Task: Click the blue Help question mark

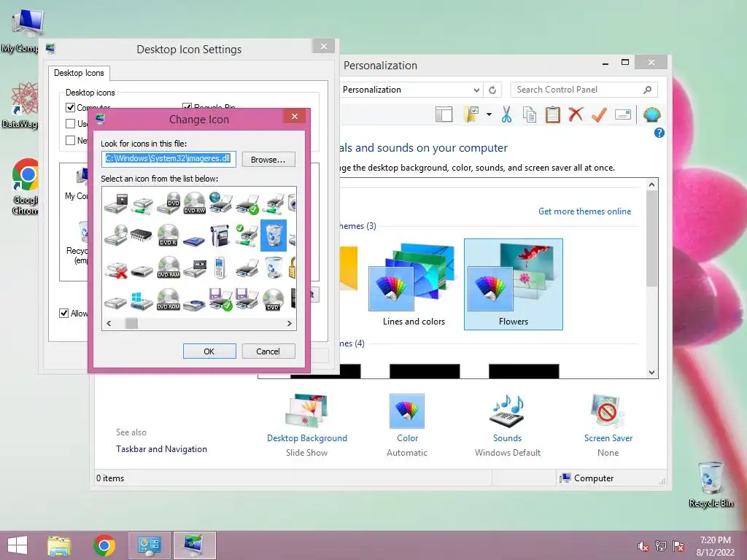Action: (659, 133)
